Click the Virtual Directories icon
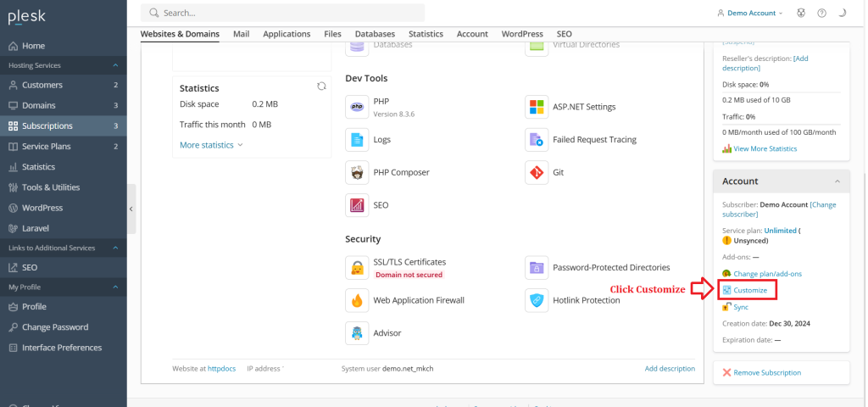The height and width of the screenshot is (407, 868). 537,47
